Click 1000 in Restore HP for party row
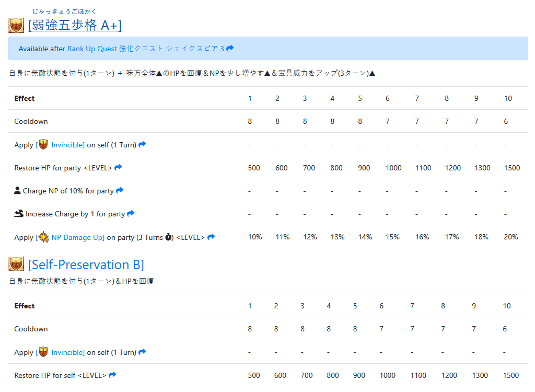 393,168
